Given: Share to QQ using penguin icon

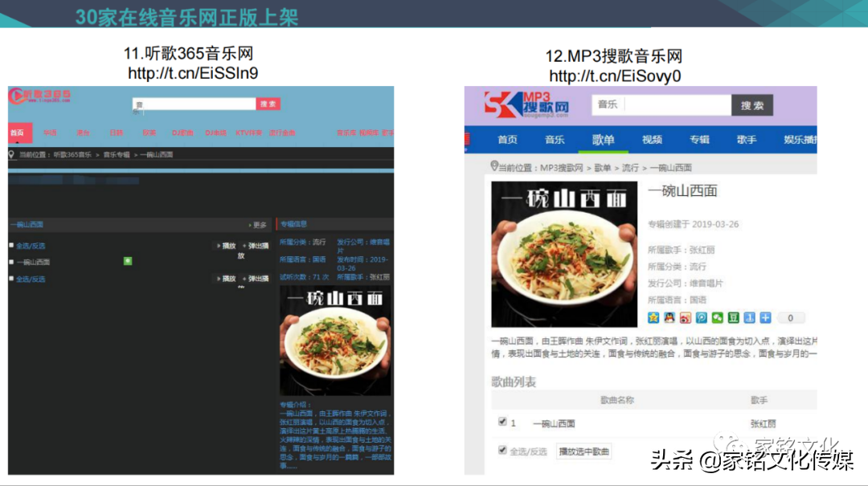Looking at the screenshot, I should [x=669, y=318].
